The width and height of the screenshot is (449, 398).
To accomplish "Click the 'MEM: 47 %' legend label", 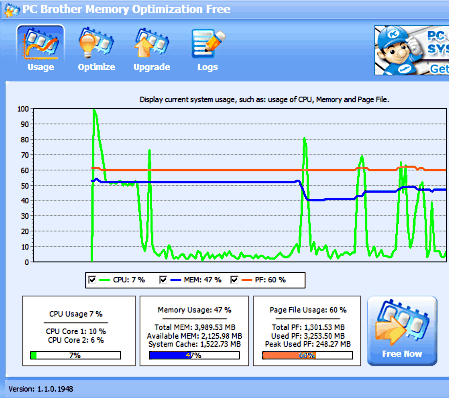I will coord(202,280).
